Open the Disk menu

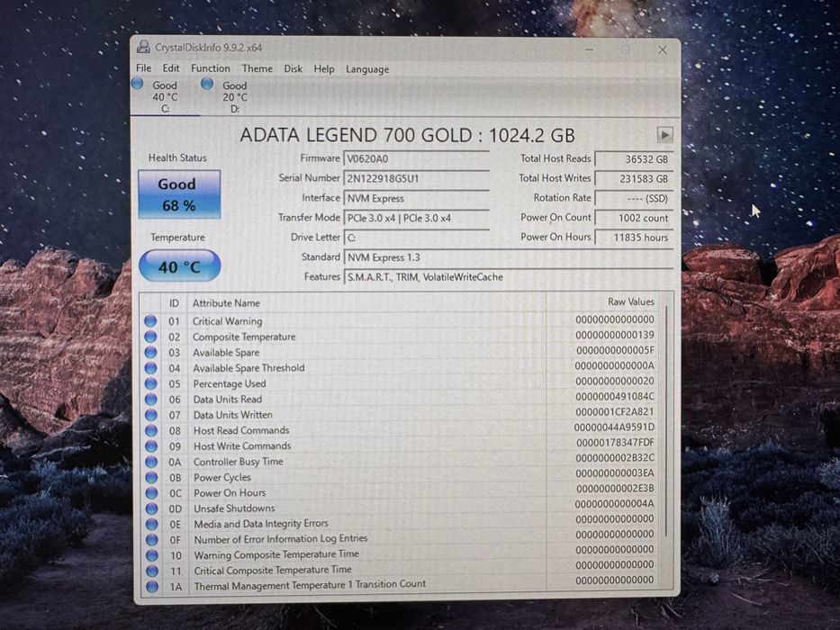293,69
